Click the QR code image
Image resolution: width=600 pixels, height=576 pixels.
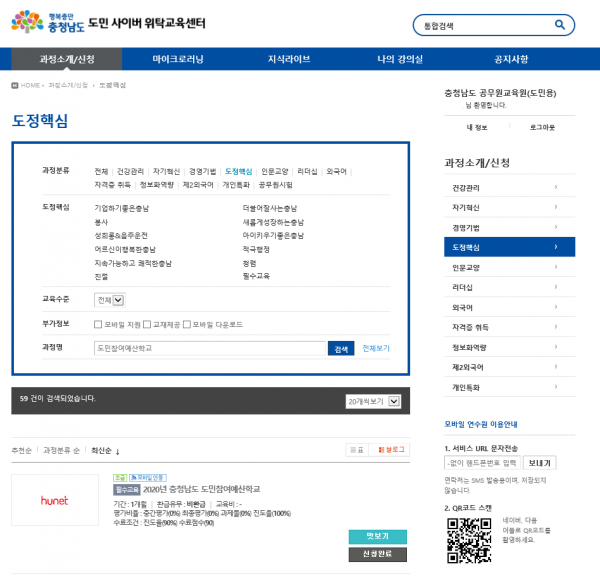(x=464, y=540)
